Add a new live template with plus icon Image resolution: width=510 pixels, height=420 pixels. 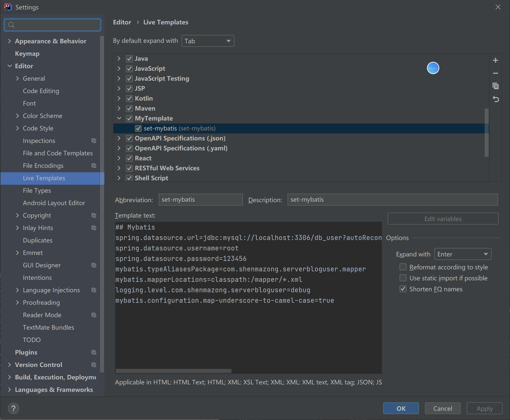coord(495,60)
